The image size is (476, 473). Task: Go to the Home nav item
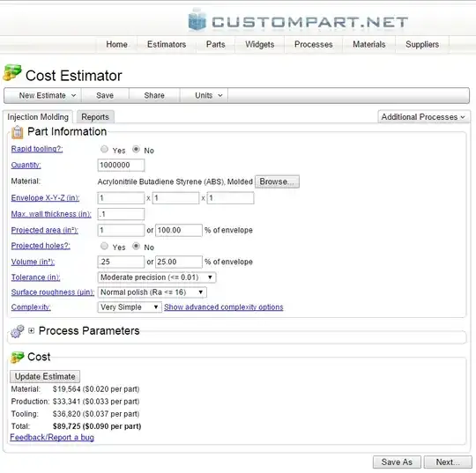116,44
